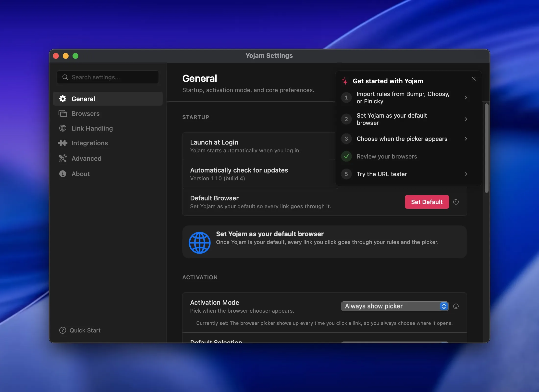The image size is (539, 392).
Task: Click the blue globe icon in default browser banner
Action: pos(199,243)
